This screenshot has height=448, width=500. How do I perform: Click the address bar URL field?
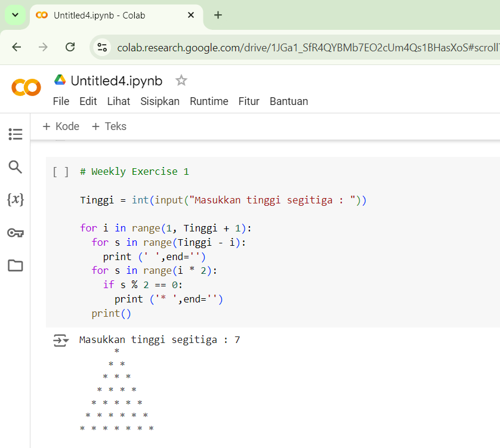pyautogui.click(x=268, y=47)
